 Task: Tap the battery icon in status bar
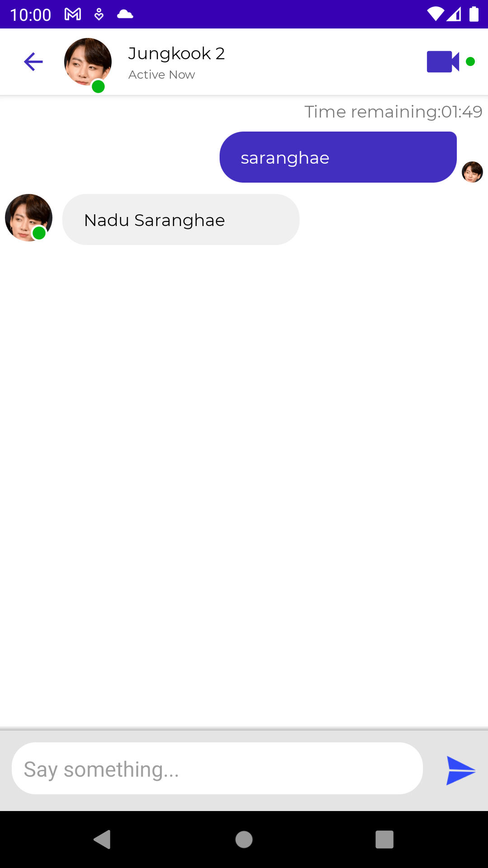coord(474,14)
